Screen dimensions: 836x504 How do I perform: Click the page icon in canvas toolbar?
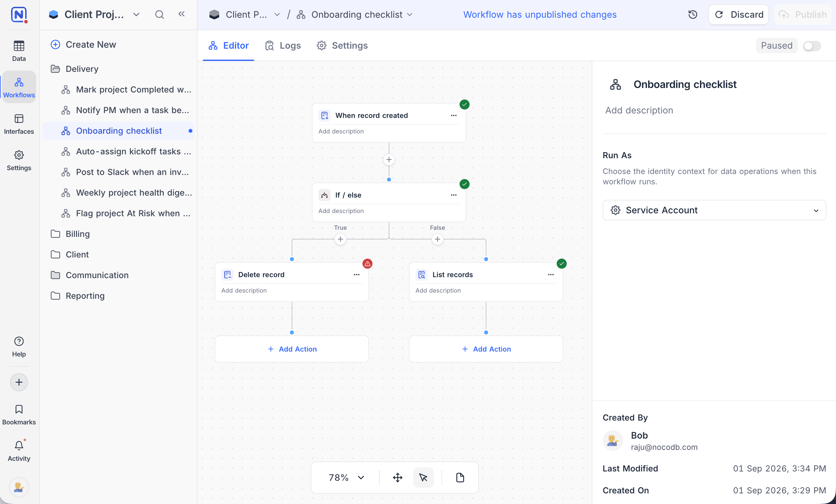[460, 478]
